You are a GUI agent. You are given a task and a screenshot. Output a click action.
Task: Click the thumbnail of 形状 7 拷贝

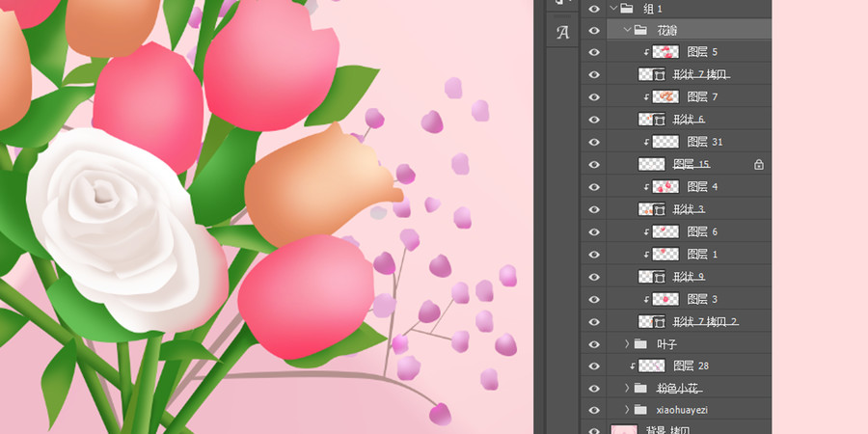tap(652, 74)
